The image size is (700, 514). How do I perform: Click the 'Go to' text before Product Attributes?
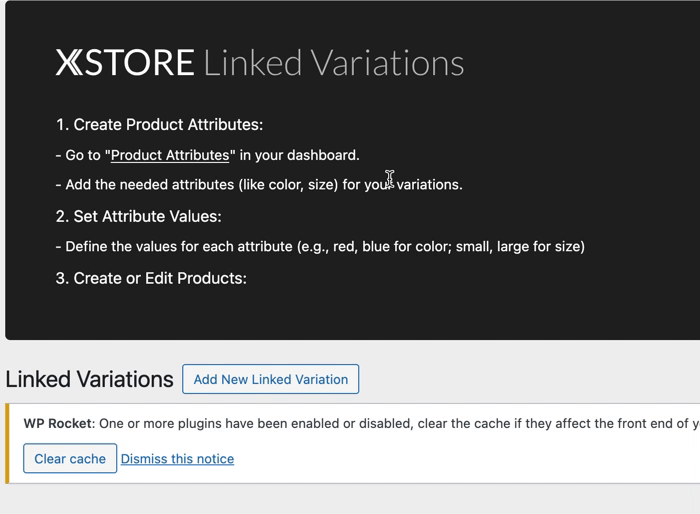(80, 155)
